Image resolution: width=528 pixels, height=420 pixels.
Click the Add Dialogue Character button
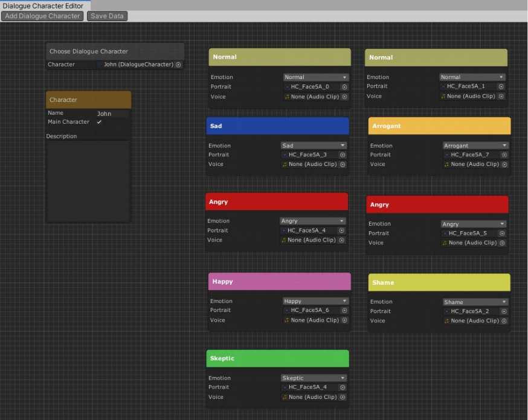point(42,16)
